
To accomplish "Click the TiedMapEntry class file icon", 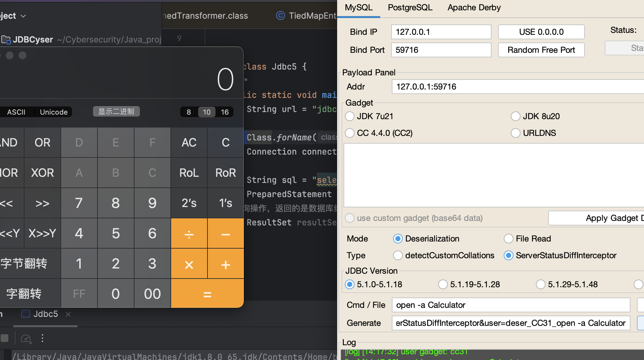I will 280,15.
